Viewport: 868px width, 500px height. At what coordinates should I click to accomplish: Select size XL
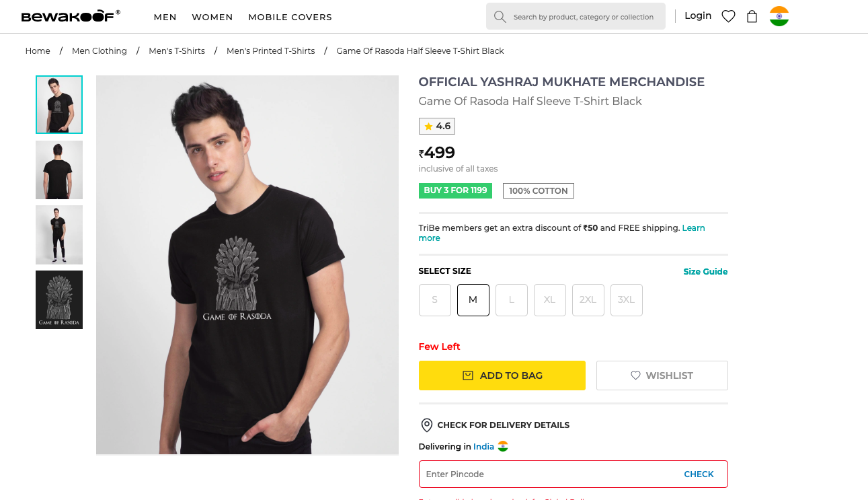pos(550,300)
